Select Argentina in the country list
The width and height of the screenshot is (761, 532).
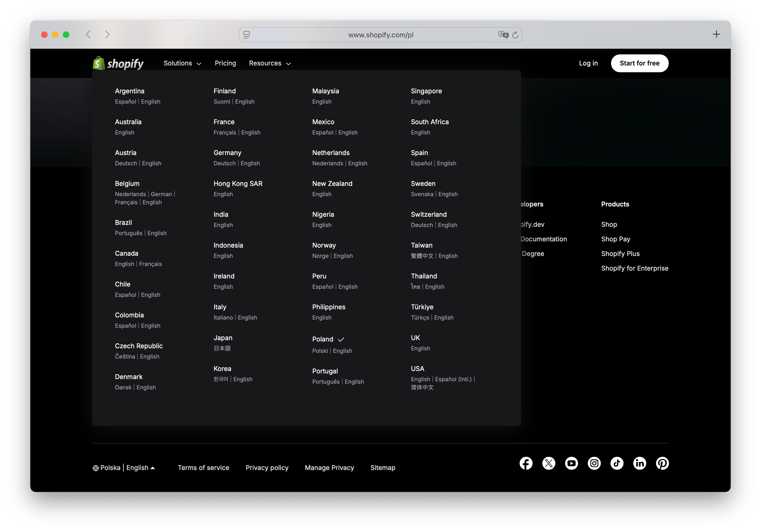[130, 91]
